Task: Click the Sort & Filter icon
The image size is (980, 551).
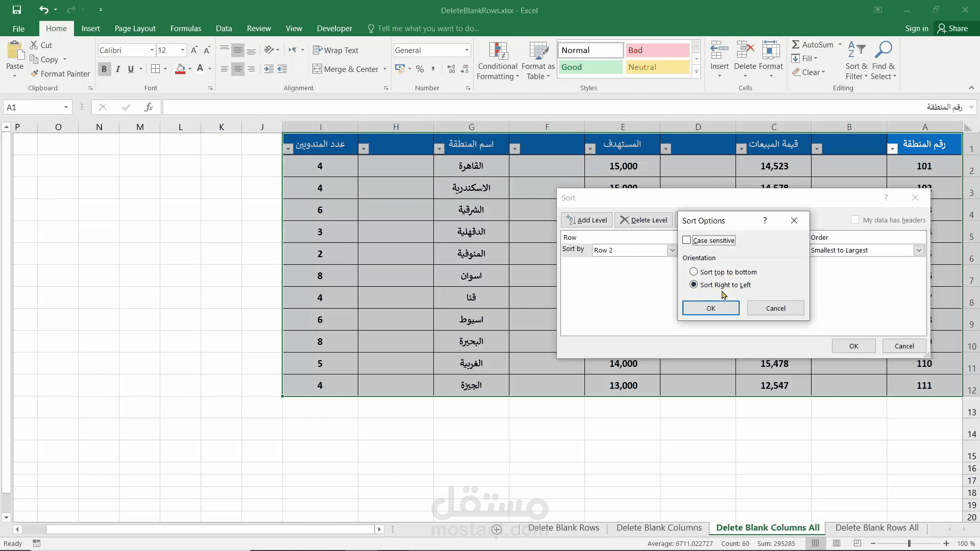Action: [x=856, y=52]
